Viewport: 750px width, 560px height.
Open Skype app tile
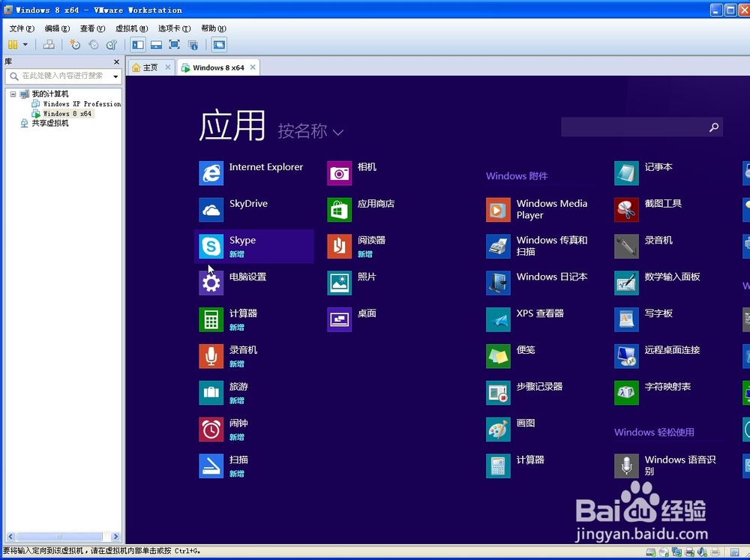tap(254, 247)
